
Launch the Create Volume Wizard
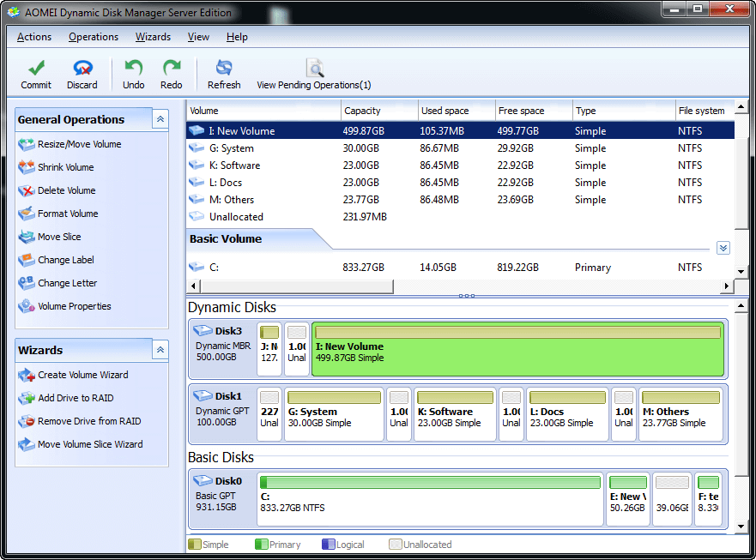[82, 375]
